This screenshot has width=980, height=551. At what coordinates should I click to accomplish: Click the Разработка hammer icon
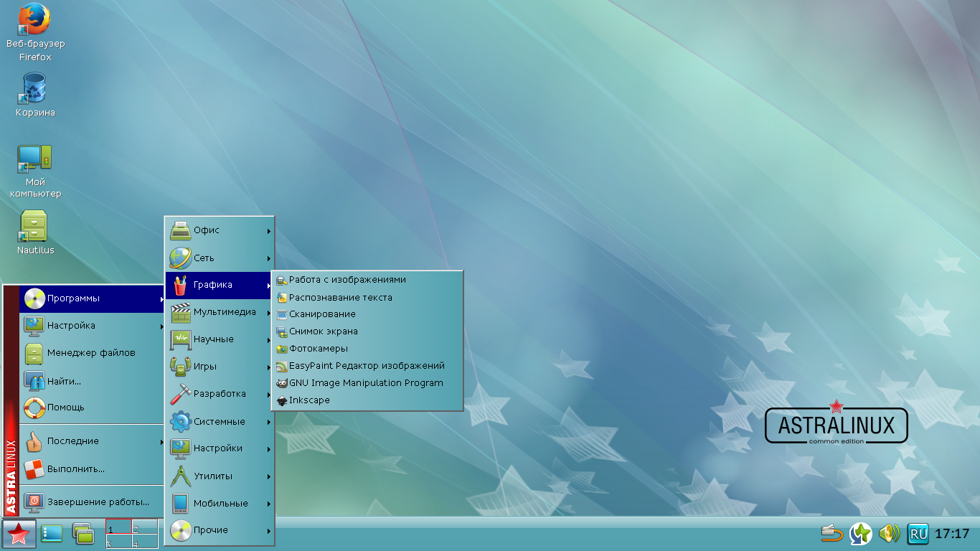coord(181,394)
